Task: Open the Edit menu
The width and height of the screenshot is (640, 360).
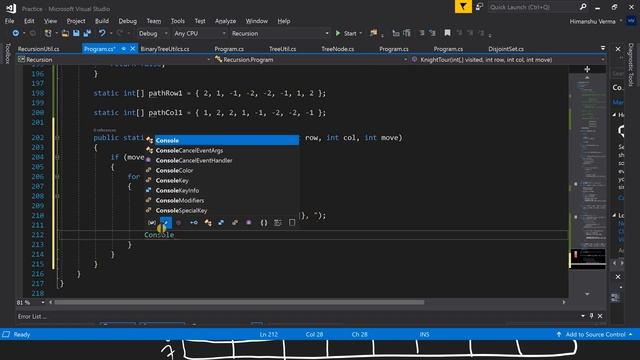Action: point(29,21)
